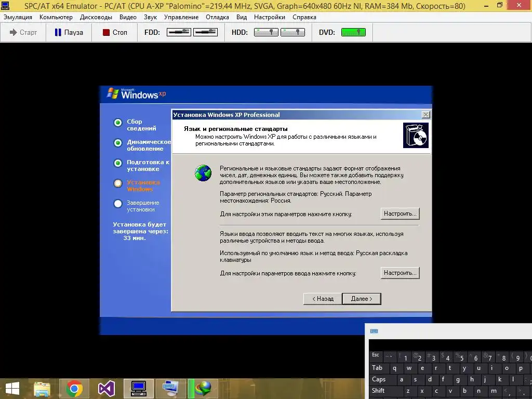The height and width of the screenshot is (399, 532).
Task: Click the Динамическое обновление step indicator
Action: point(118,143)
